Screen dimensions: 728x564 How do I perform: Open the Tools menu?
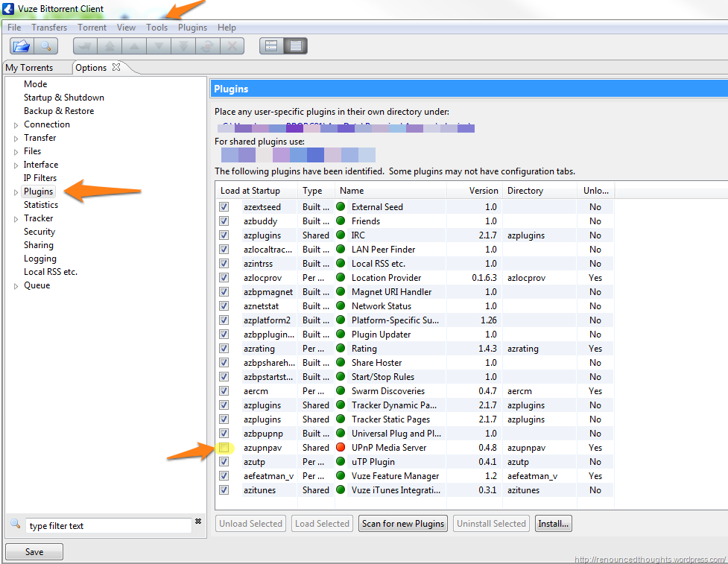click(156, 27)
